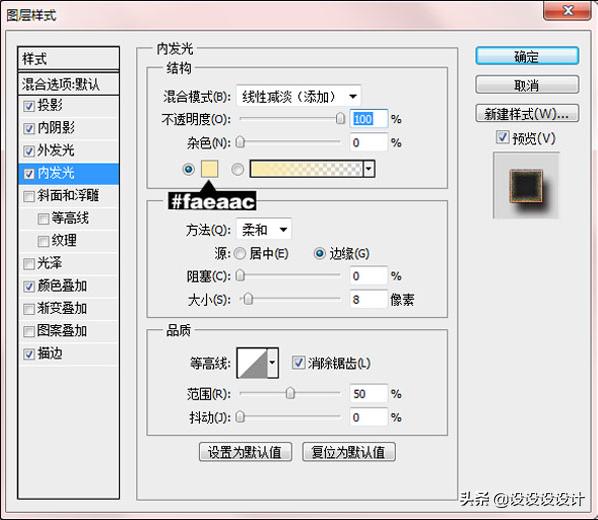Image resolution: width=598 pixels, height=520 pixels.
Task: Choose 边缘(G) as glow source
Action: point(320,253)
